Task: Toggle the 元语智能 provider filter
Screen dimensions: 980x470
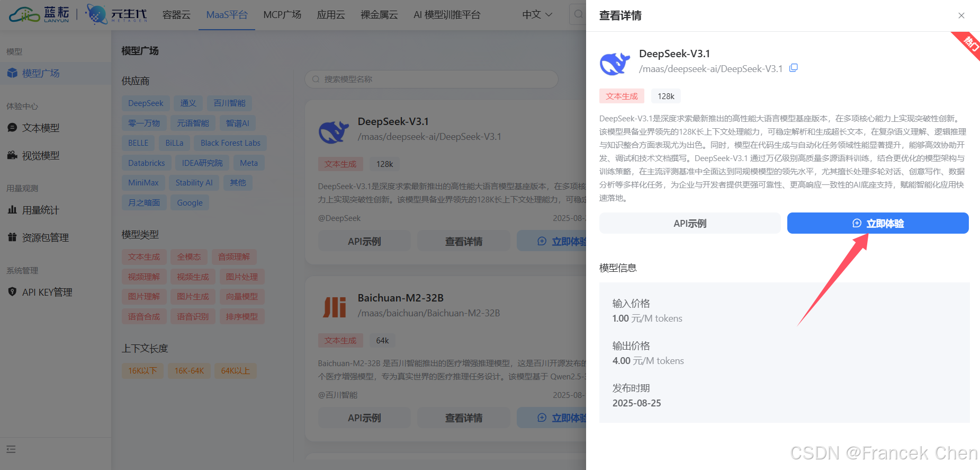Action: click(x=193, y=123)
